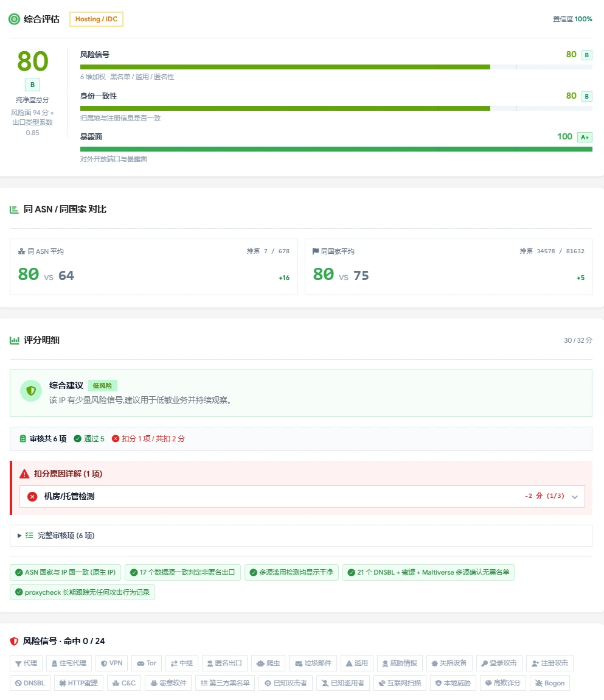Click the warning triangle beside 扣分原因详解
This screenshot has height=700, width=604.
(x=24, y=474)
